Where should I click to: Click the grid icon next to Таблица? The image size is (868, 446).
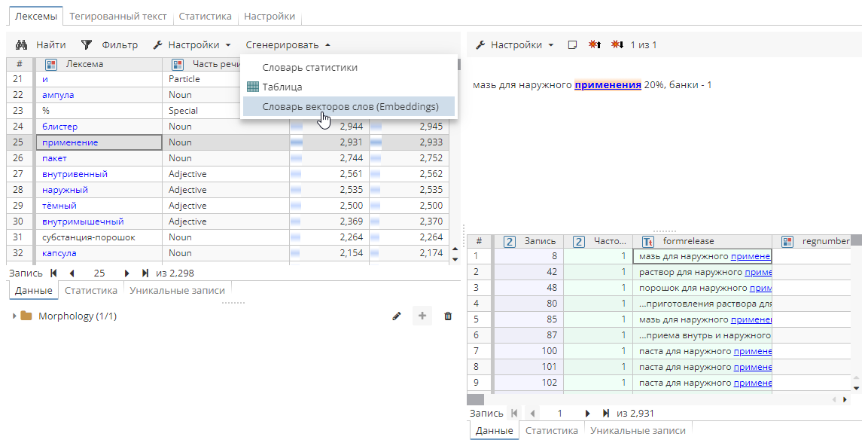click(x=253, y=87)
